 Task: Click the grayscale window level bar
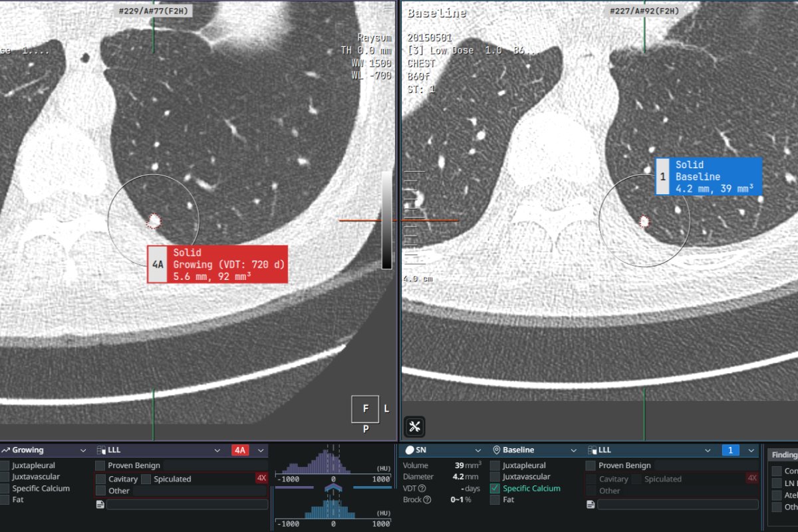[x=386, y=220]
